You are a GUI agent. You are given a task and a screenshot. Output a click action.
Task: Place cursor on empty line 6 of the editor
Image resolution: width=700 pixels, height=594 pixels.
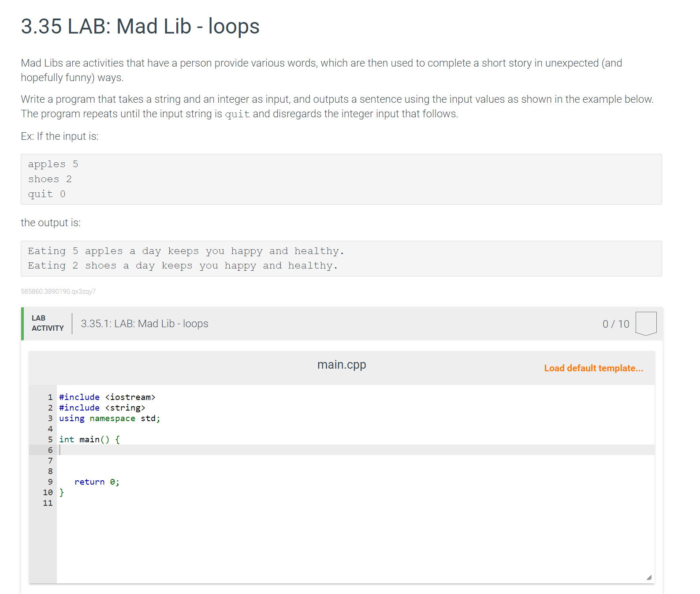(355, 450)
